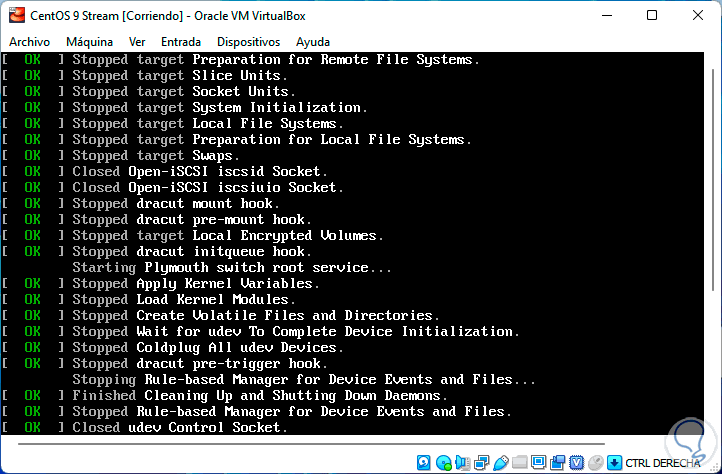Viewport: 722px width, 474px height.
Task: Open the network adapters status icon
Action: (x=482, y=462)
